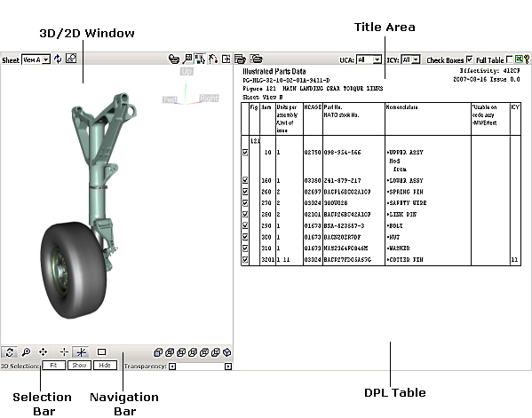Click the SAFETY WIRE nomenclature cell

(407, 203)
